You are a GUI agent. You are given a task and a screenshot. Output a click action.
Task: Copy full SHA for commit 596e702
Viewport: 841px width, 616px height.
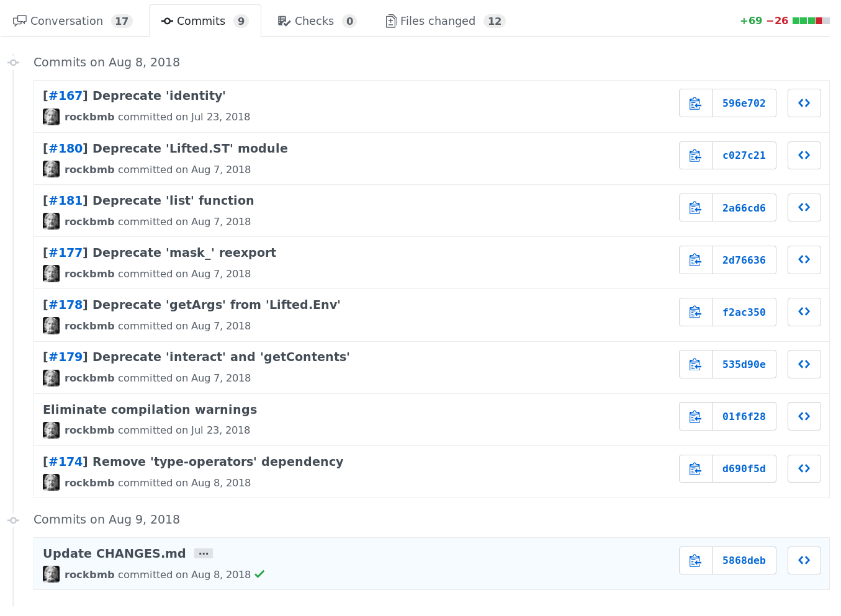[695, 103]
